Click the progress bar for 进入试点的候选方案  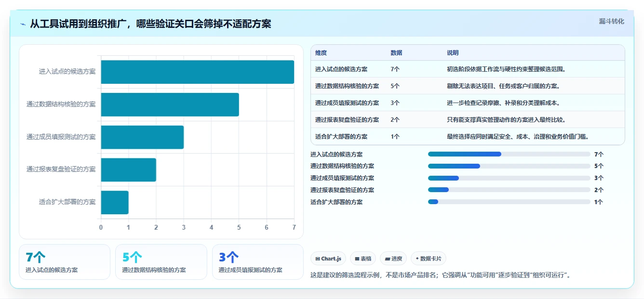coord(509,154)
